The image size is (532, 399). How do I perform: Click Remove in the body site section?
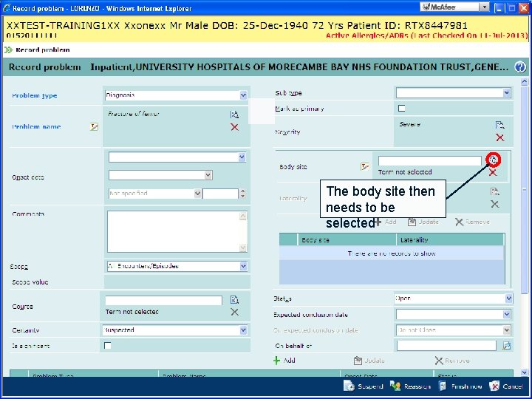click(472, 222)
